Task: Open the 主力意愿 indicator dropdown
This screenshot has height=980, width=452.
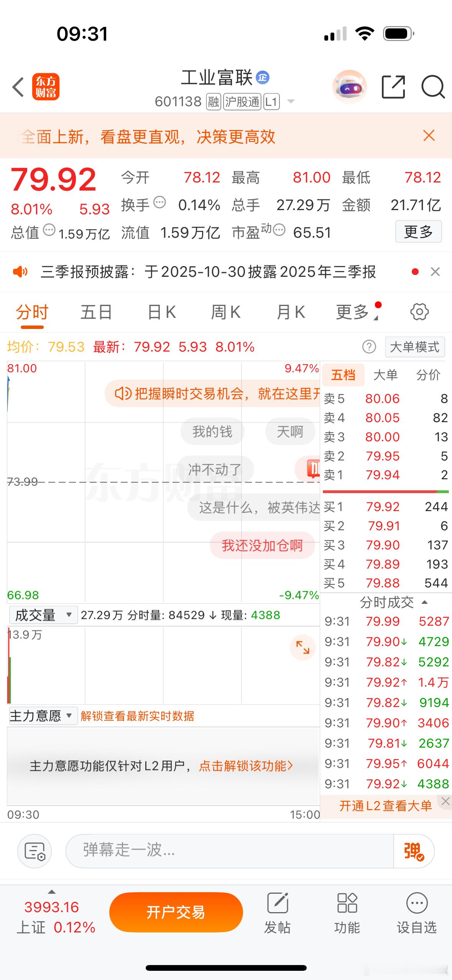Action: click(43, 716)
